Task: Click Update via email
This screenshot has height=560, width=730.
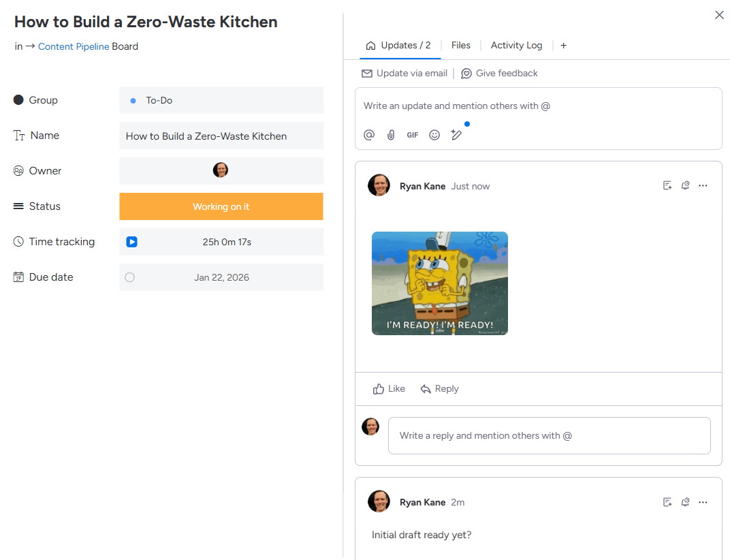Action: pos(404,73)
